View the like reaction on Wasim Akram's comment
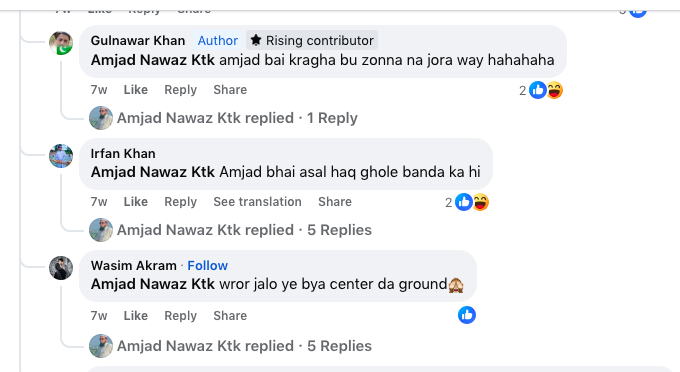The width and height of the screenshot is (680, 372). click(x=467, y=315)
